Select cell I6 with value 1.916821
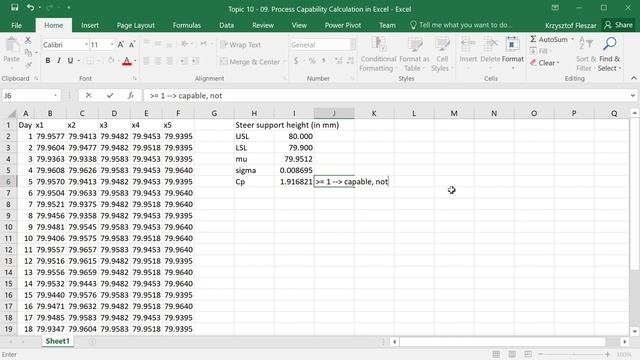Image resolution: width=640 pixels, height=360 pixels. pos(294,182)
